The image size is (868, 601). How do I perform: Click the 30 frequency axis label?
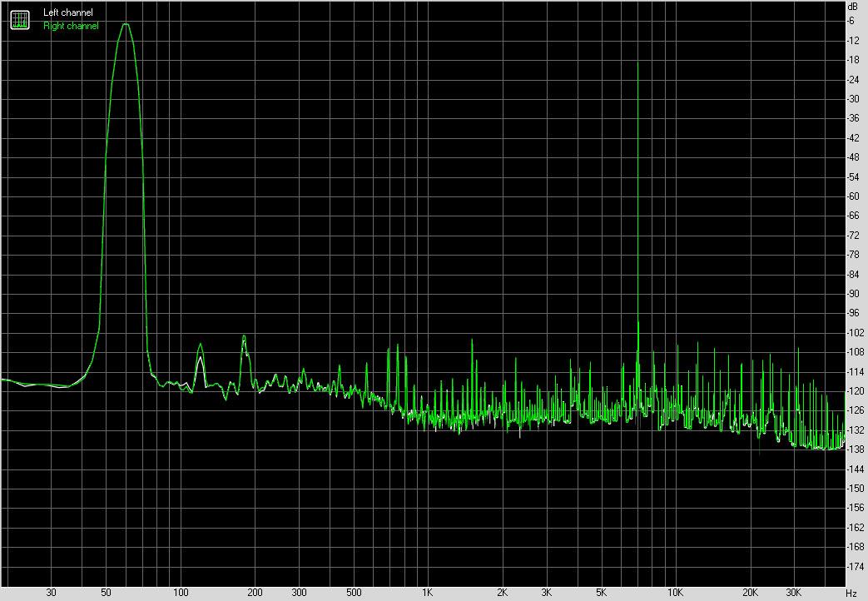[52, 593]
